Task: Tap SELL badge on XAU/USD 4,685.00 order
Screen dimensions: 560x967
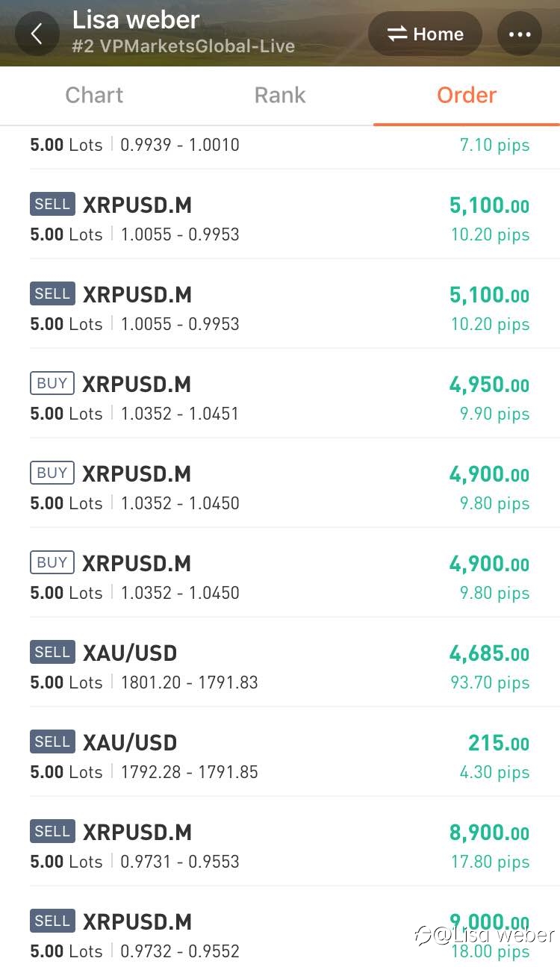Action: tap(52, 652)
